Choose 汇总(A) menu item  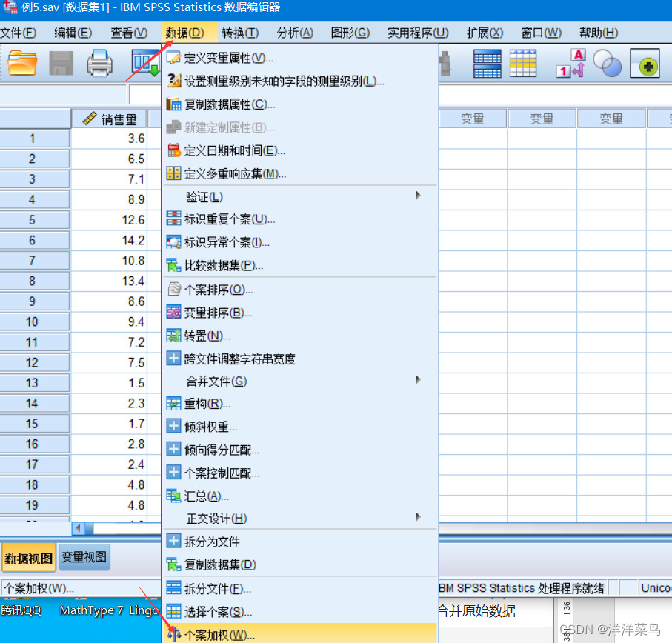300,496
